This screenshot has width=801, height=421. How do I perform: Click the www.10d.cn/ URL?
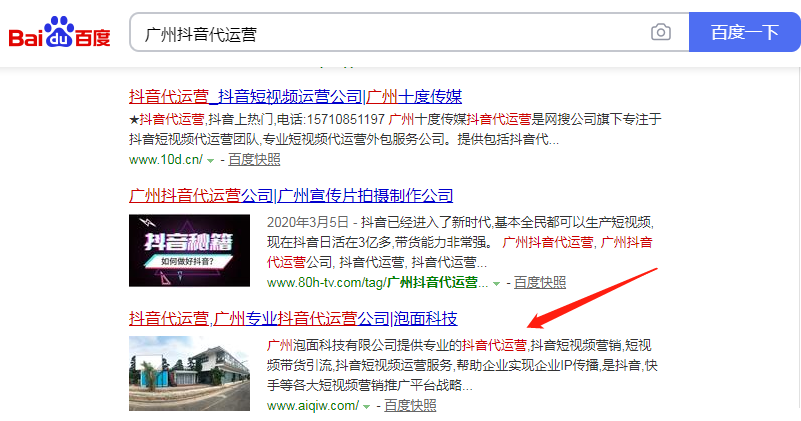pos(166,159)
